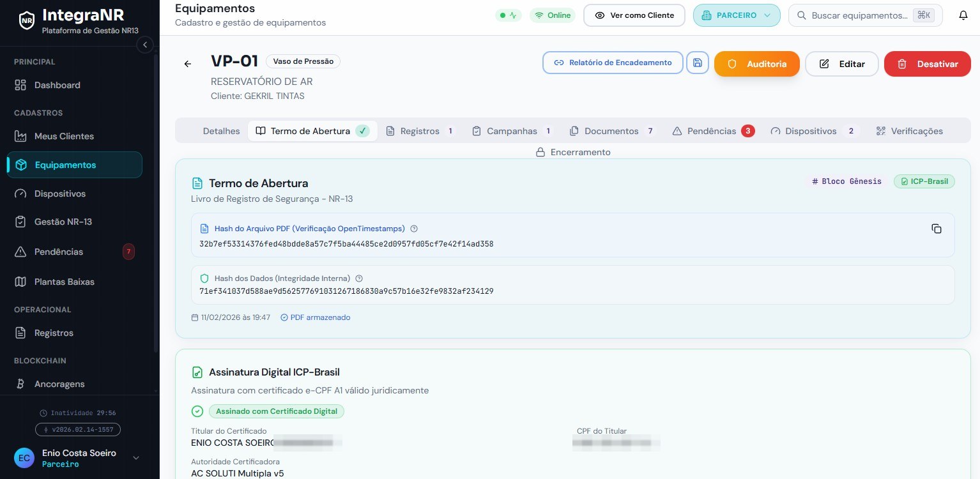Click the Assinatura Digital ICP-Brasil icon

click(x=197, y=372)
